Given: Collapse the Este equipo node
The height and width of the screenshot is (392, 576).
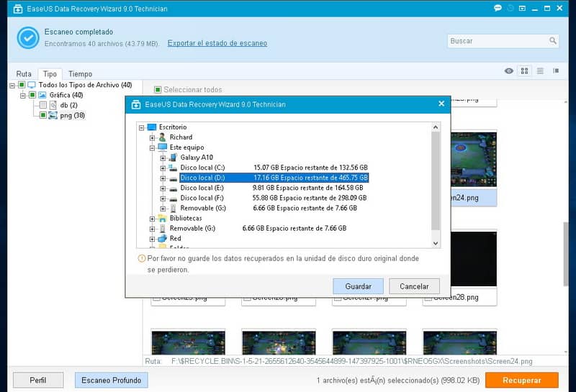Looking at the screenshot, I should point(152,148).
